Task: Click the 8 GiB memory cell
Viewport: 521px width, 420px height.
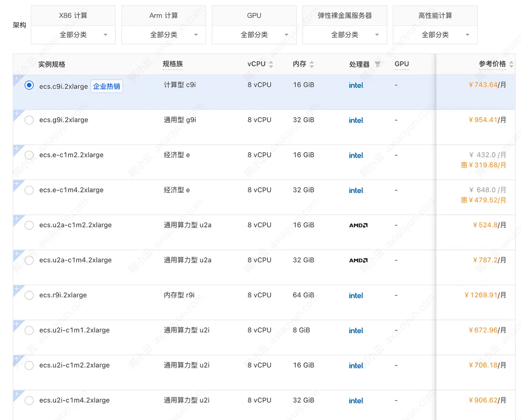Action: click(301, 330)
